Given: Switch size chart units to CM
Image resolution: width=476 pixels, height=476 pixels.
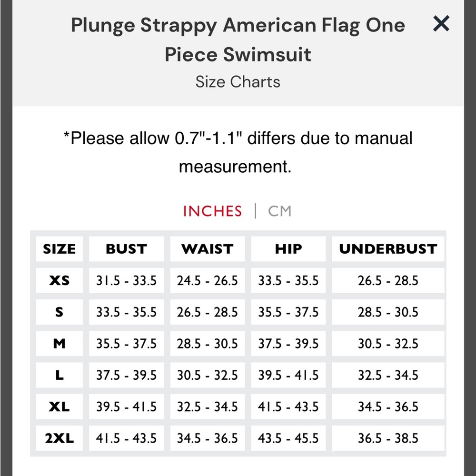Looking at the screenshot, I should 279,211.
